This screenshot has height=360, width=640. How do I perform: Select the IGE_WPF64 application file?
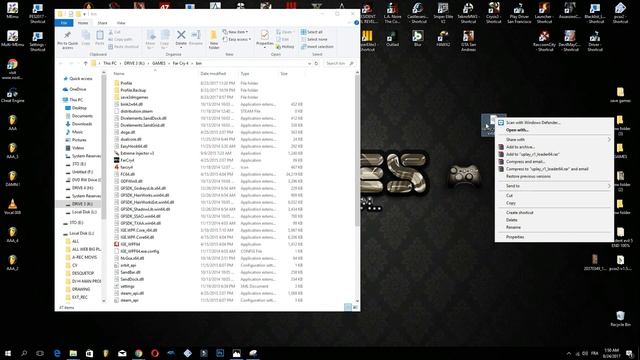pos(130,244)
